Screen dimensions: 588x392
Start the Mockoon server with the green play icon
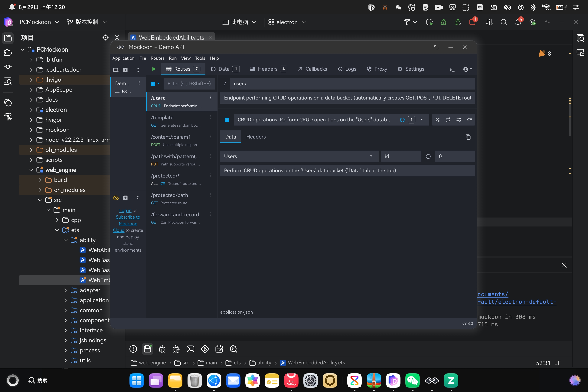154,69
